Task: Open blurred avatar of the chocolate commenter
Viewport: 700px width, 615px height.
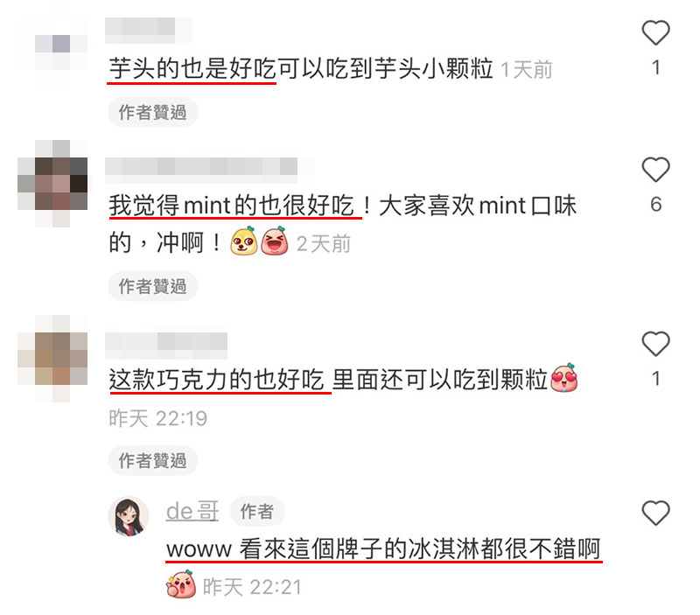Action: point(52,359)
